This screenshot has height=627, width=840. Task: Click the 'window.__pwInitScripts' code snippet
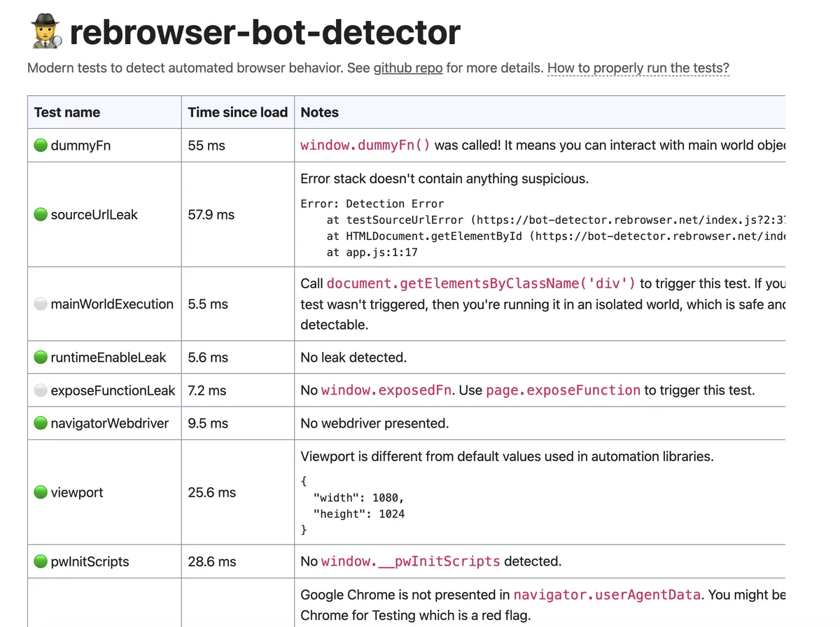411,561
